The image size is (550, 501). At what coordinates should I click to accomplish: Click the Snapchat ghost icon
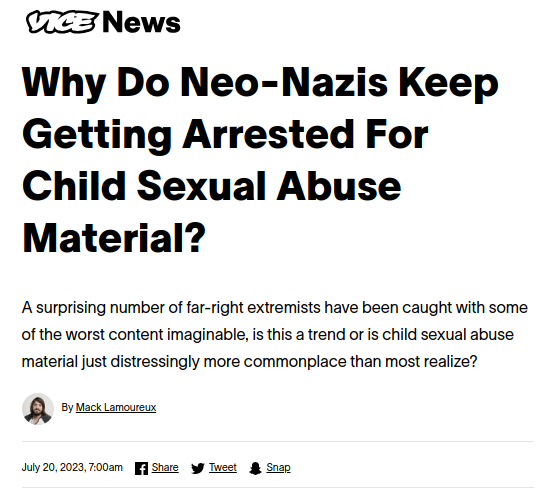[x=255, y=468]
